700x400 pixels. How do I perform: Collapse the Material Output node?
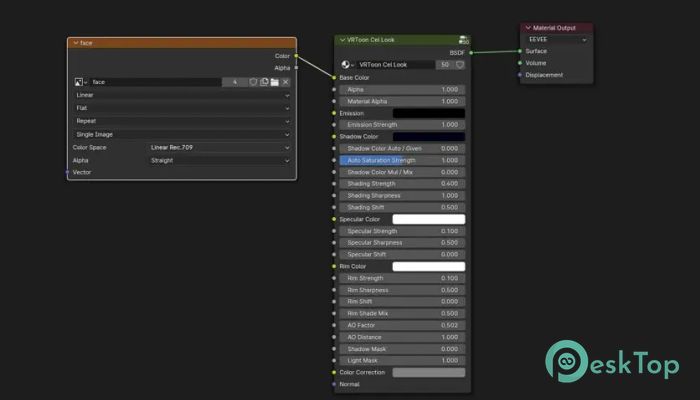(x=528, y=28)
